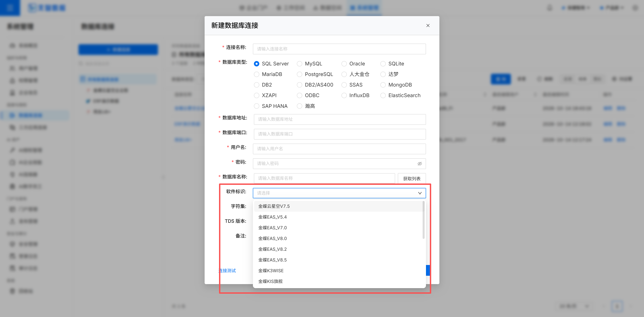644x317 pixels.
Task: Select DB2/AS400 database type
Action: click(x=315, y=85)
